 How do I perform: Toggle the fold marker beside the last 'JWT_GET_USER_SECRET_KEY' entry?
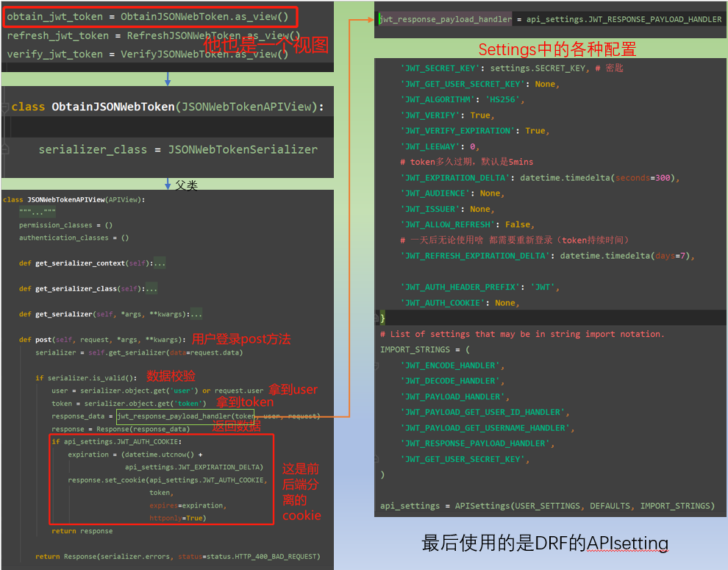(377, 459)
